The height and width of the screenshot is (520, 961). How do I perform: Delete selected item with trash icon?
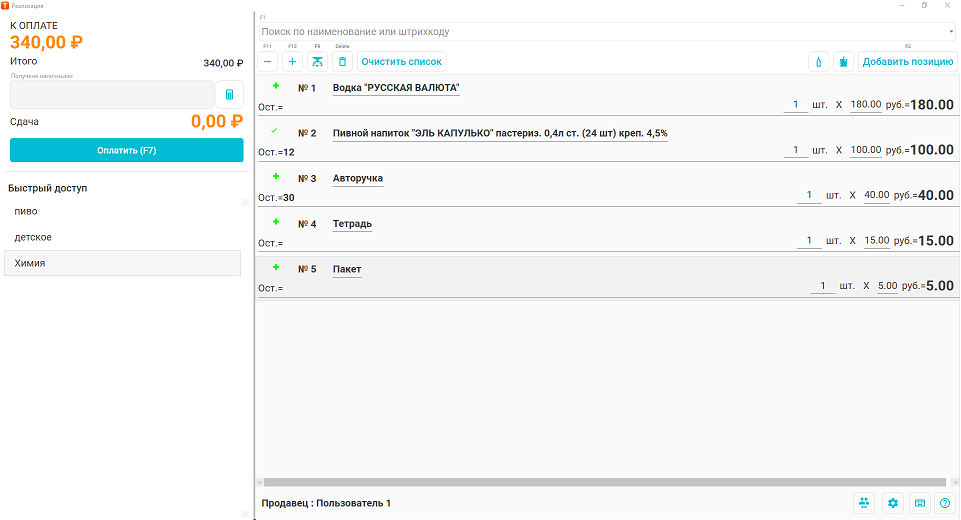[x=343, y=61]
